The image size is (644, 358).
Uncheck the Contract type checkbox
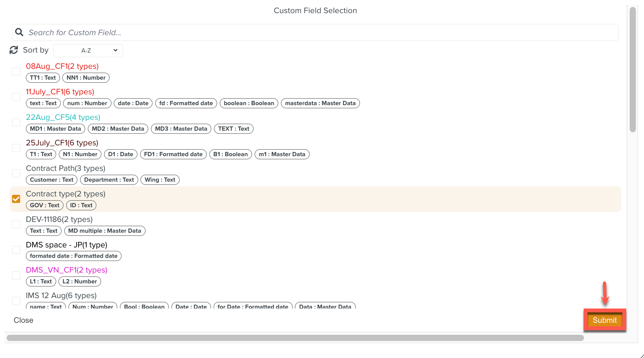click(x=16, y=199)
